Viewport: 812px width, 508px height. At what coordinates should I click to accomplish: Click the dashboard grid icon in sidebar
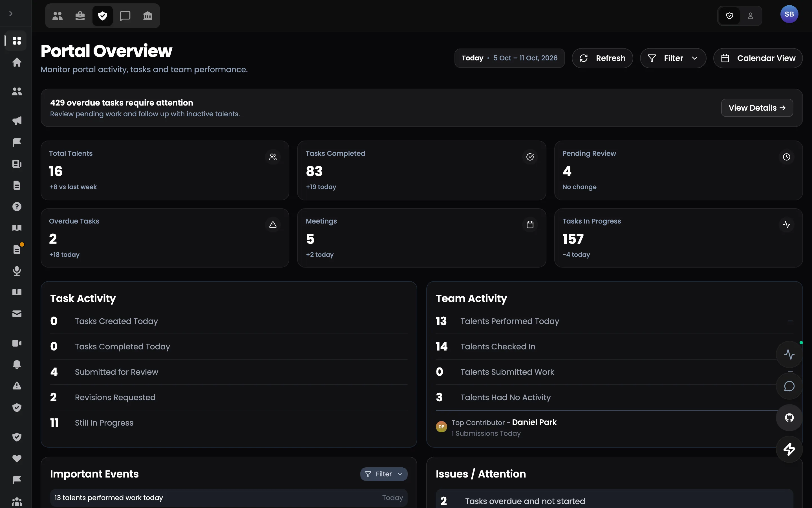pos(17,41)
